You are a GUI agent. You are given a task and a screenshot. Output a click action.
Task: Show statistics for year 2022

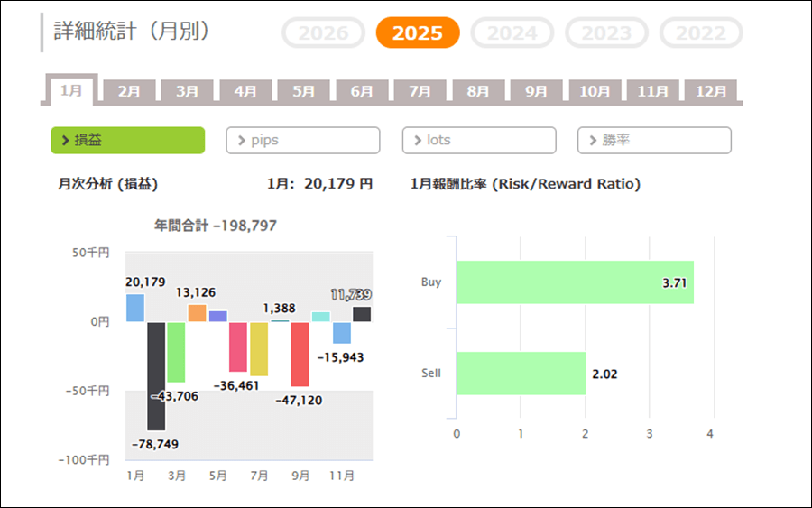pos(701,33)
